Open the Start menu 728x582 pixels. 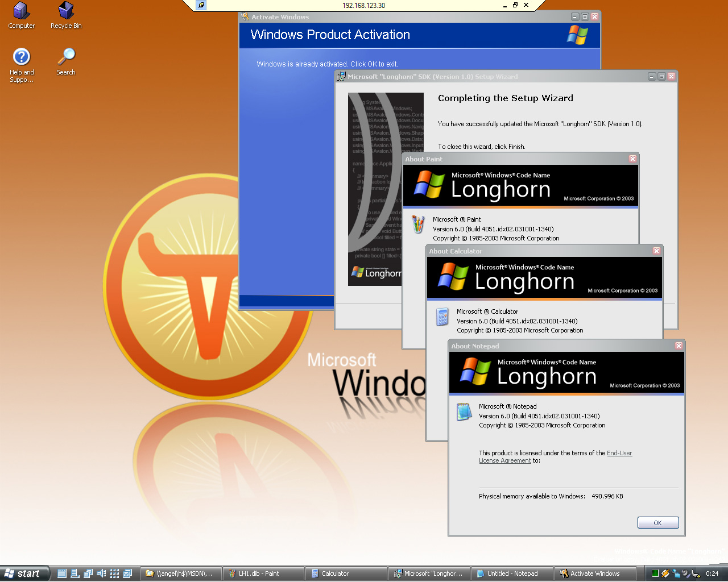(x=25, y=573)
